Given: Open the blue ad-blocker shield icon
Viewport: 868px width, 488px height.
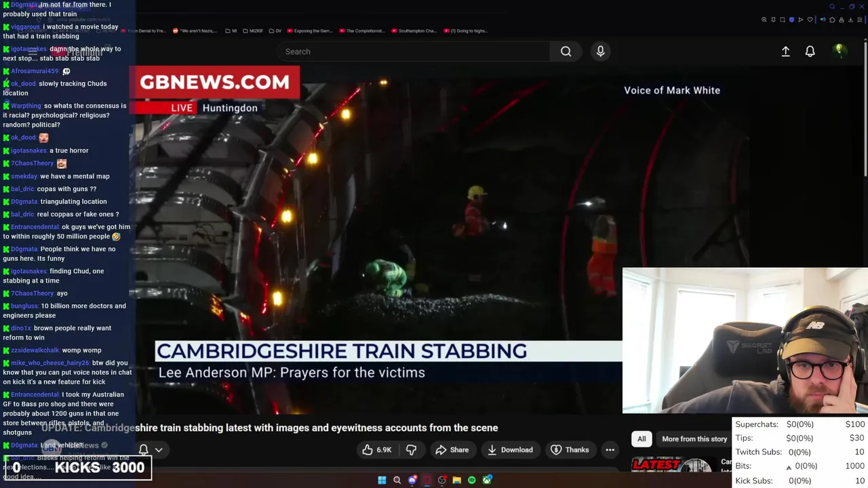Looking at the screenshot, I should point(791,20).
